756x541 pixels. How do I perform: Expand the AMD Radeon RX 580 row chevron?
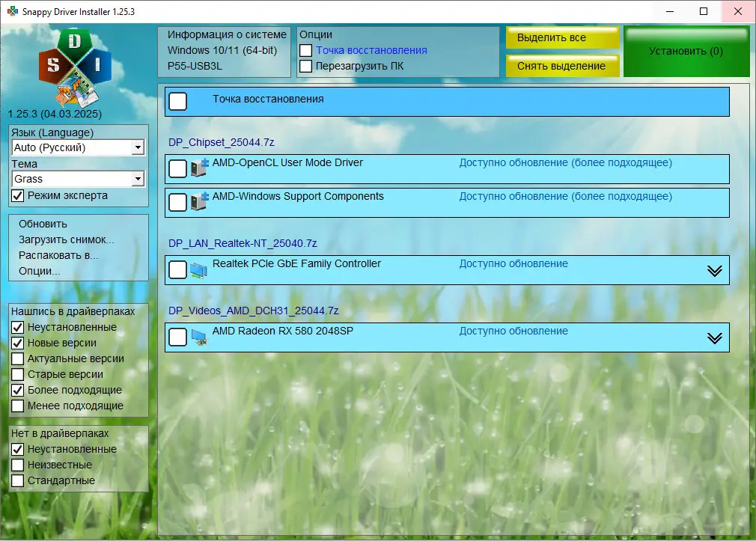[715, 337]
